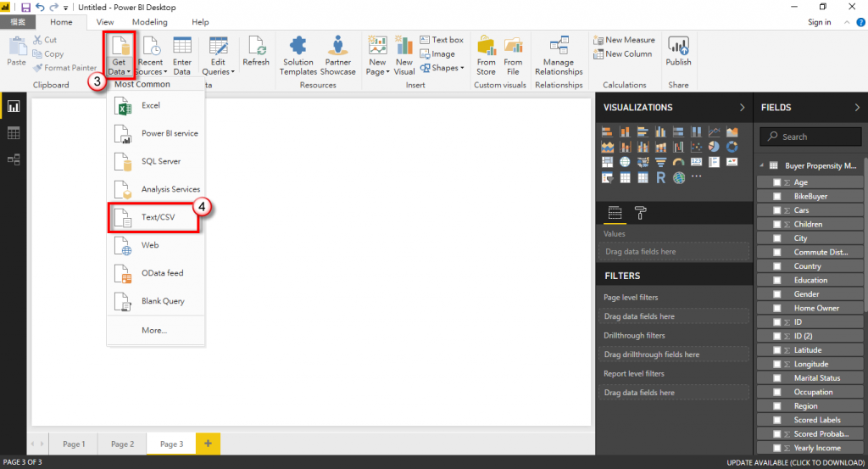Viewport: 868px width, 469px height.
Task: Select the ArcGIS globe map visual
Action: (x=679, y=177)
